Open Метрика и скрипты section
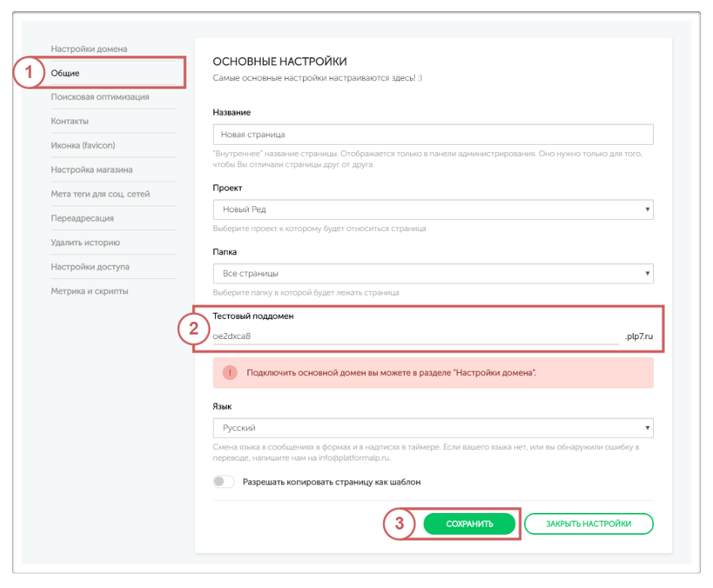Image resolution: width=713 pixels, height=588 pixels. pyautogui.click(x=89, y=291)
